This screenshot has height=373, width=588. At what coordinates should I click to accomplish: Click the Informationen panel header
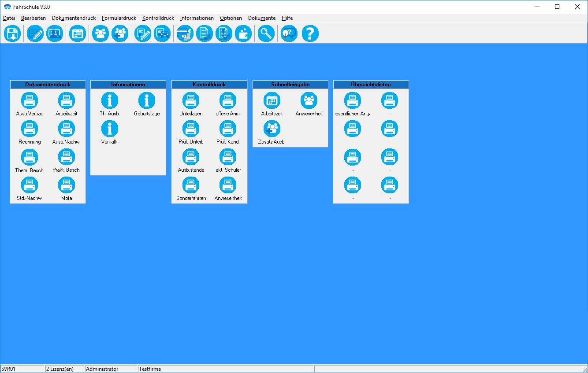coord(128,85)
